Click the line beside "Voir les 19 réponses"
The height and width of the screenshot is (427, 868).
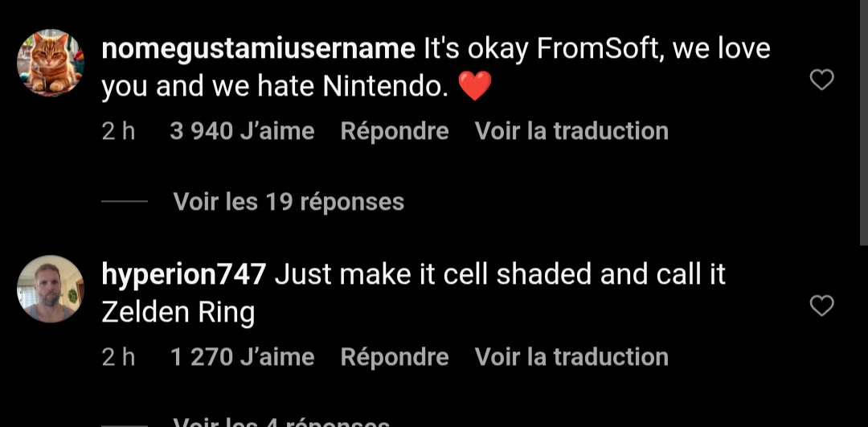pyautogui.click(x=125, y=201)
